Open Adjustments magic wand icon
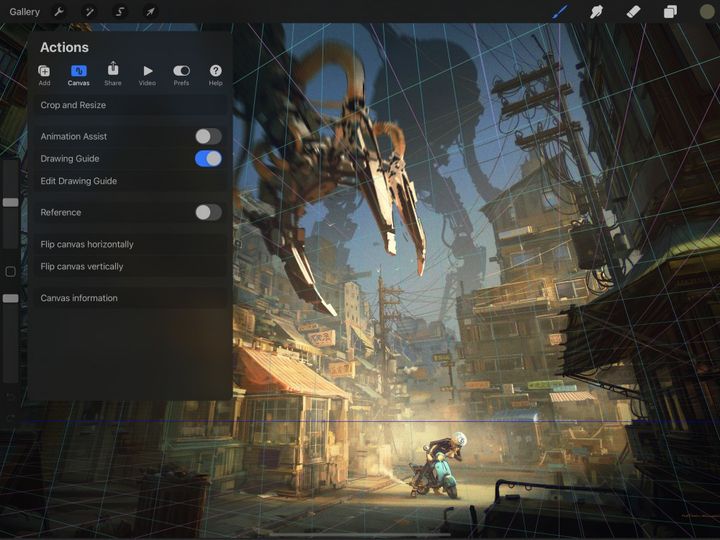The width and height of the screenshot is (720, 540). pyautogui.click(x=89, y=12)
